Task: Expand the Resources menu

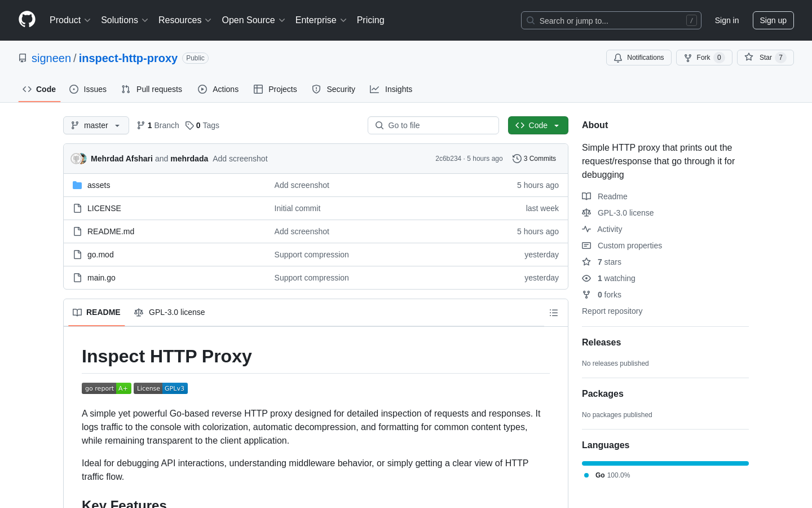Action: (x=185, y=20)
